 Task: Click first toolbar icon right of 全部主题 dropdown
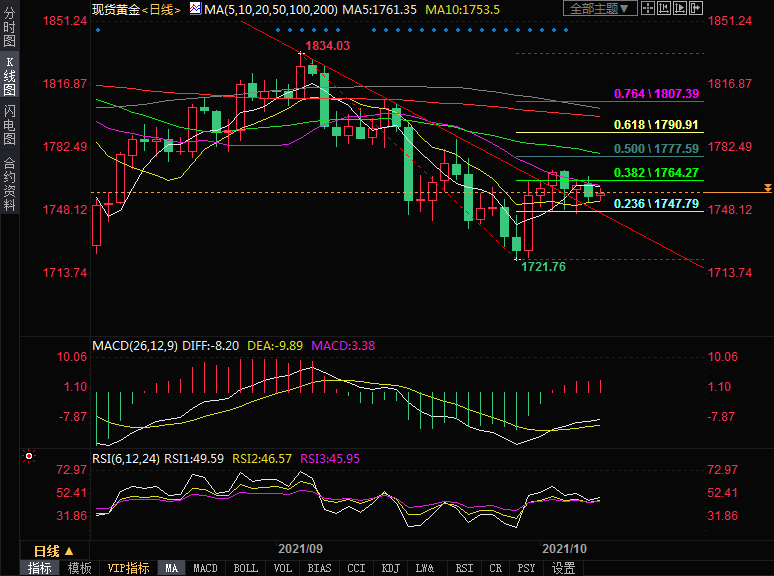(647, 8)
